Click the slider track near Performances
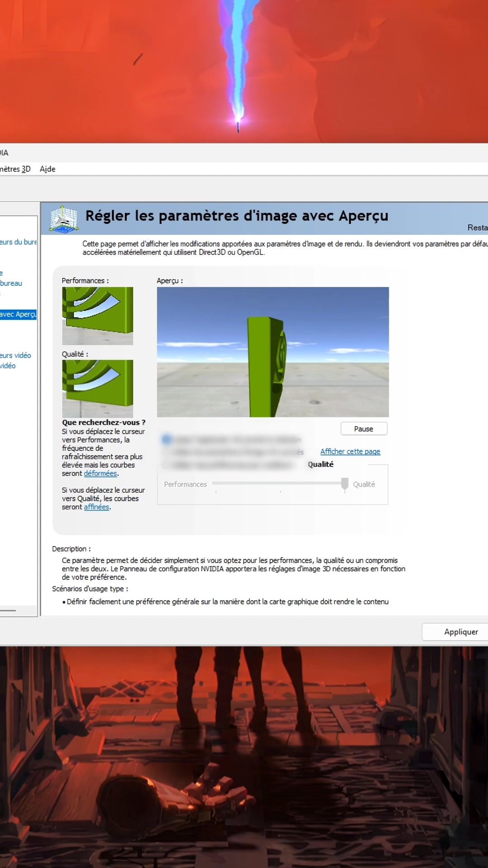This screenshot has width=488, height=868. pyautogui.click(x=217, y=483)
